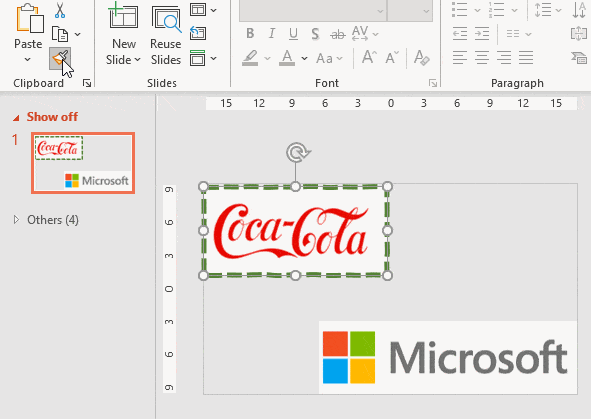
Task: Click the Numbering list icon
Action: click(x=496, y=10)
